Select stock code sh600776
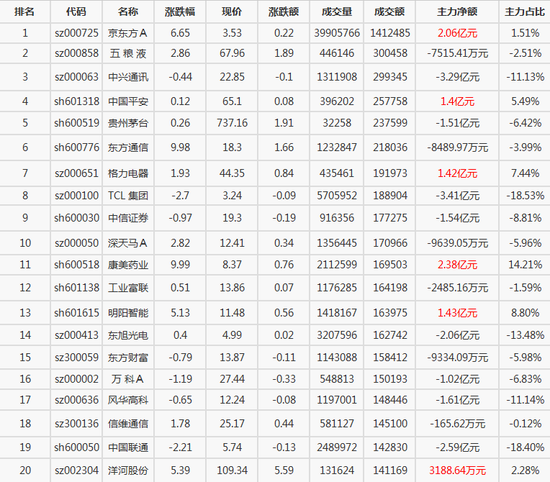550x482 pixels. [76, 147]
